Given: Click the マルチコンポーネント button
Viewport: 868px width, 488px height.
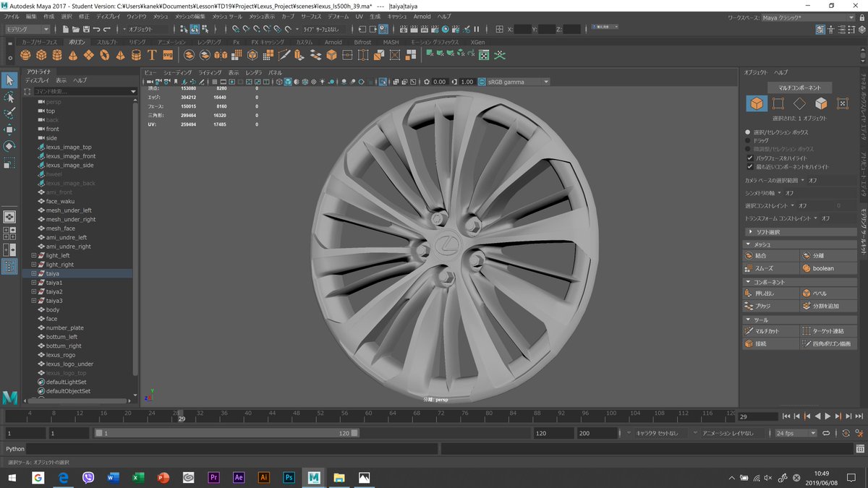Looking at the screenshot, I should [x=799, y=87].
